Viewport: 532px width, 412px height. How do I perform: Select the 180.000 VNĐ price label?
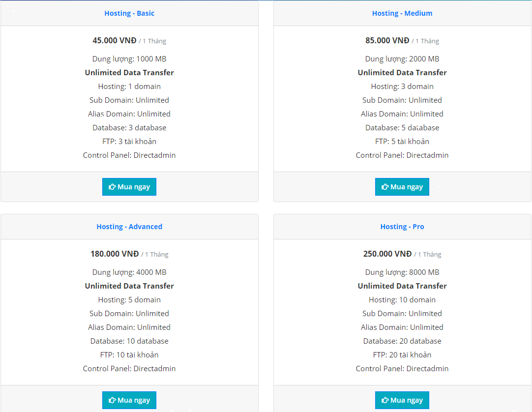click(115, 254)
